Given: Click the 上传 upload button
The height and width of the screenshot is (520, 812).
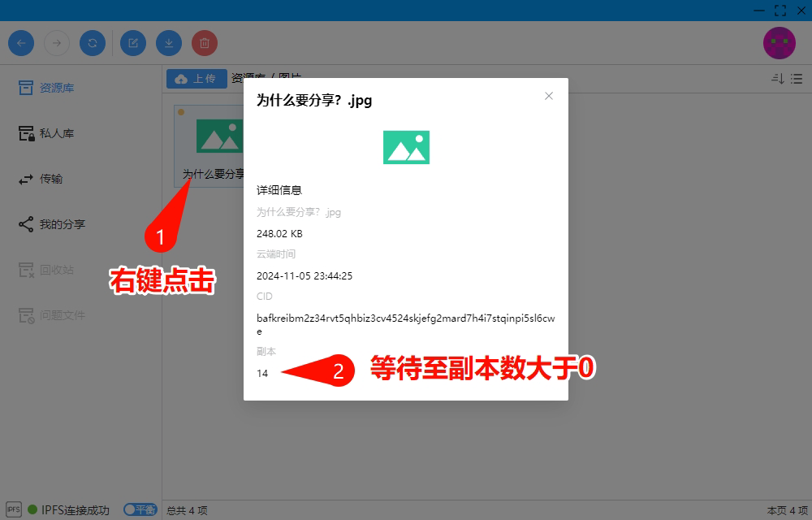Looking at the screenshot, I should 197,79.
